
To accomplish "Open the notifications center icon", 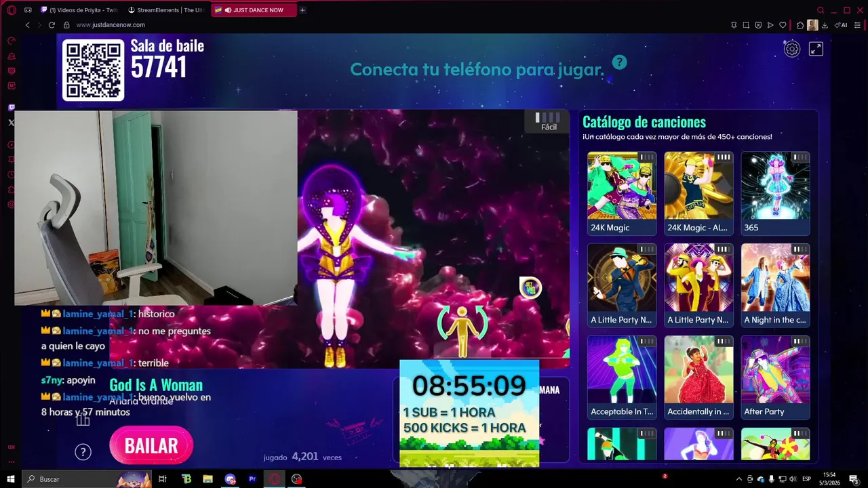I will pos(854,479).
